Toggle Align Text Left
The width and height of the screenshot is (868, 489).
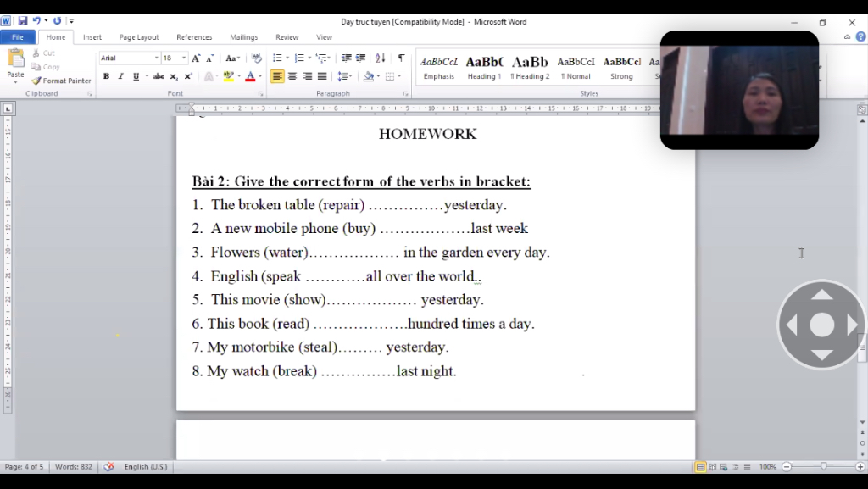277,76
